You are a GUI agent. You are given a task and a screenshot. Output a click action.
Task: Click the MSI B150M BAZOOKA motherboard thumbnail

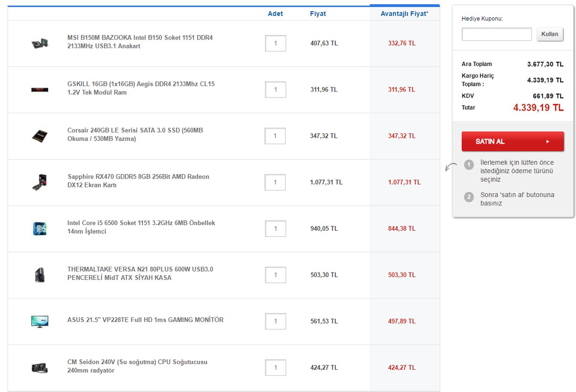point(40,43)
